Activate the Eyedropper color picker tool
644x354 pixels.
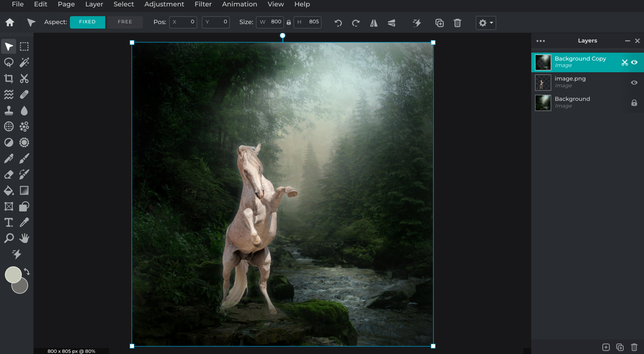(x=24, y=222)
